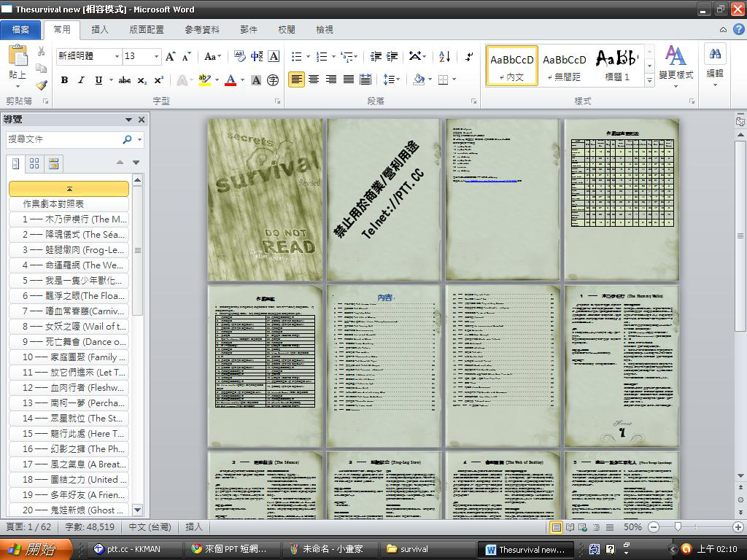This screenshot has width=747, height=560.
Task: Open Change Styles dropdown
Action: coord(676,66)
